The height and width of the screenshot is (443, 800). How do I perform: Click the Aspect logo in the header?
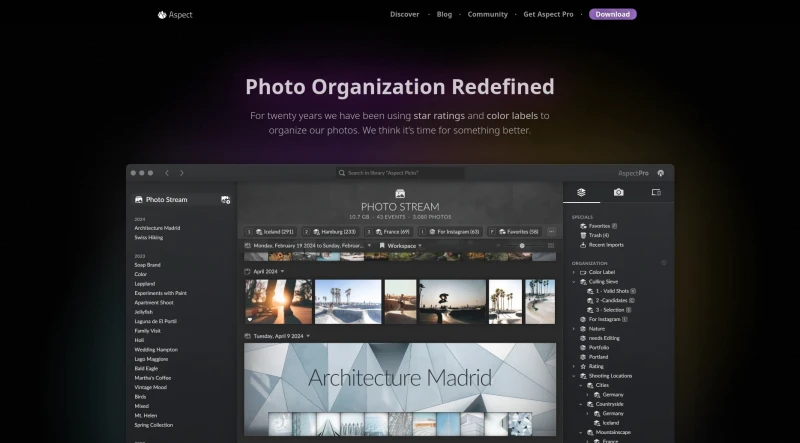(175, 15)
